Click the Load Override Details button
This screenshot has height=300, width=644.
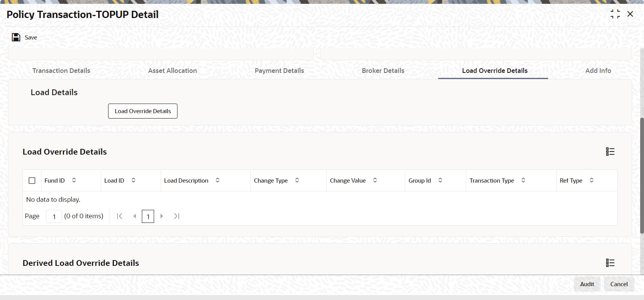[143, 111]
